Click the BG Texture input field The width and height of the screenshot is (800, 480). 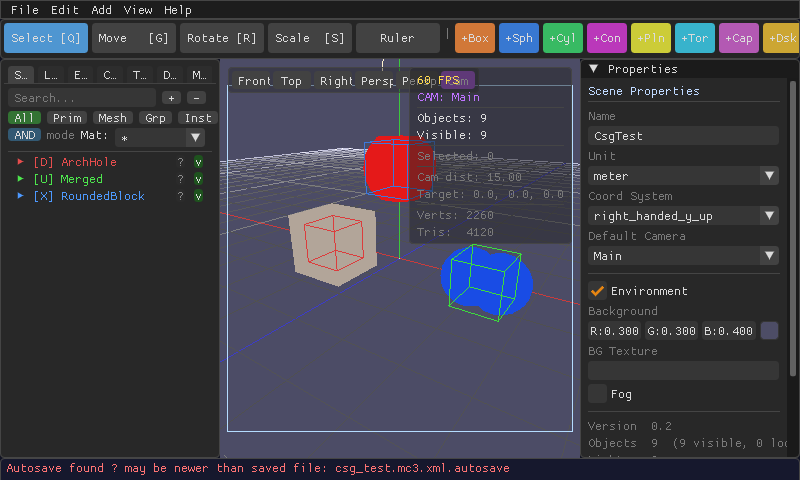click(x=683, y=370)
